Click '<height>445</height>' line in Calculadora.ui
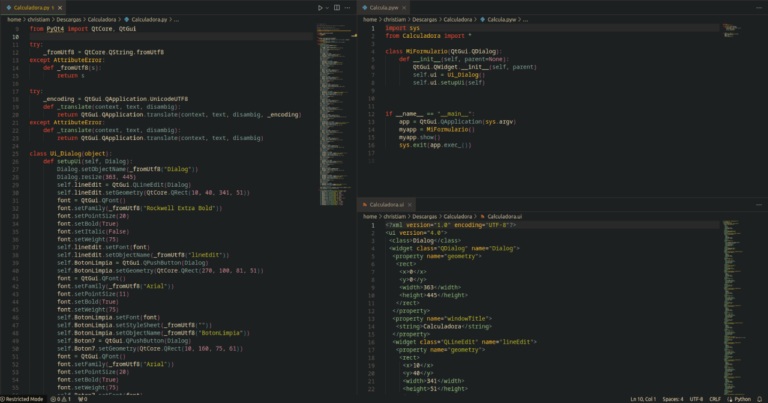Viewport: 768px width, 403px height. point(433,295)
